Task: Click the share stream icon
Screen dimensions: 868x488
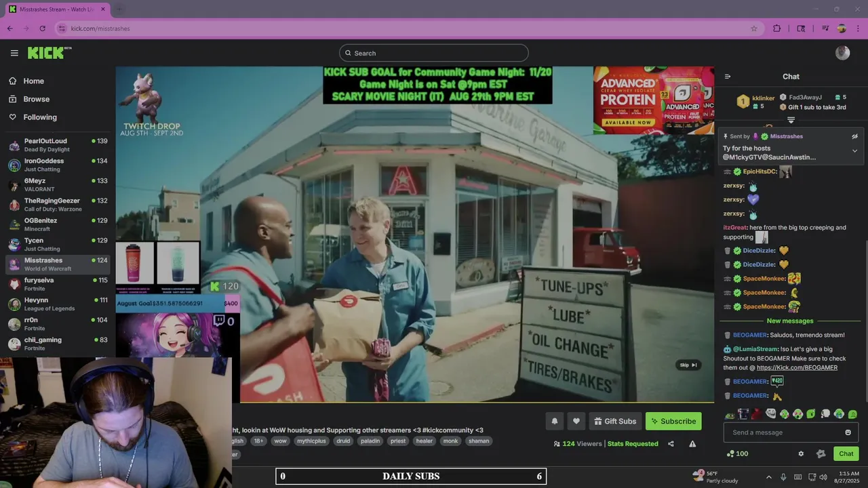Action: (x=671, y=444)
